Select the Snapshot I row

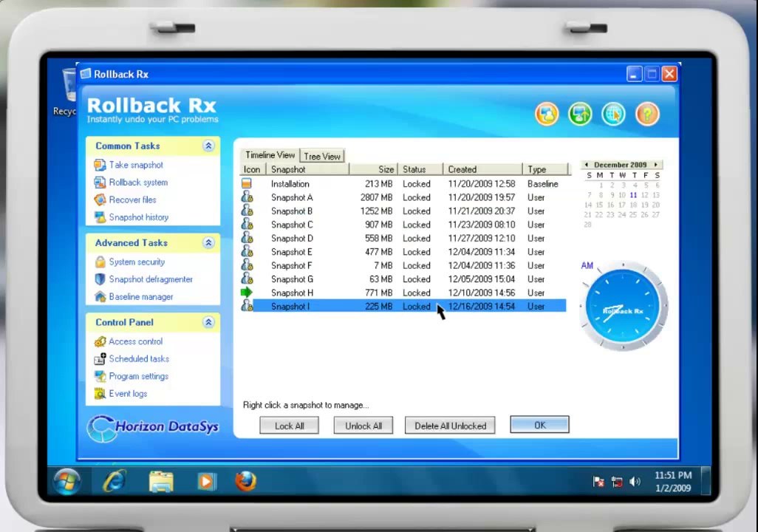point(403,306)
